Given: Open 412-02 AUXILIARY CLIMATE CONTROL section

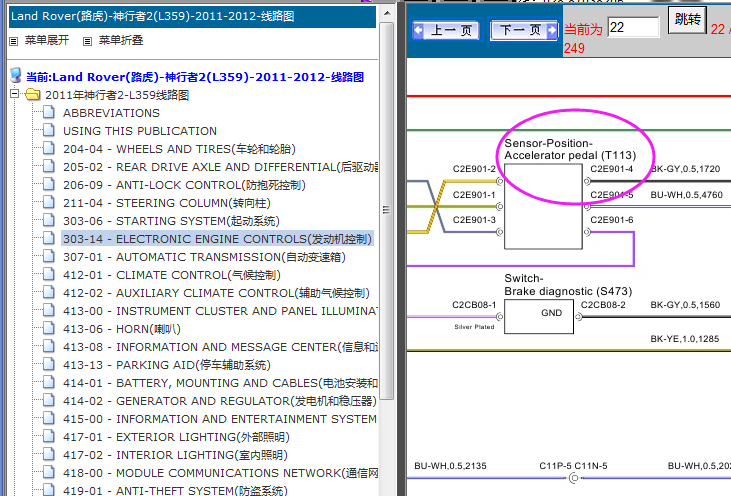Looking at the screenshot, I should coord(216,293).
